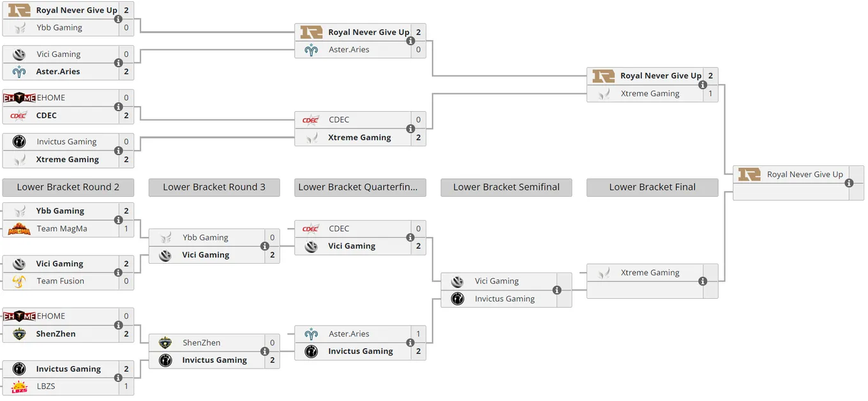Open info icon for Aster.Aries vs Invictus Gaming
The height and width of the screenshot is (401, 868).
[410, 343]
